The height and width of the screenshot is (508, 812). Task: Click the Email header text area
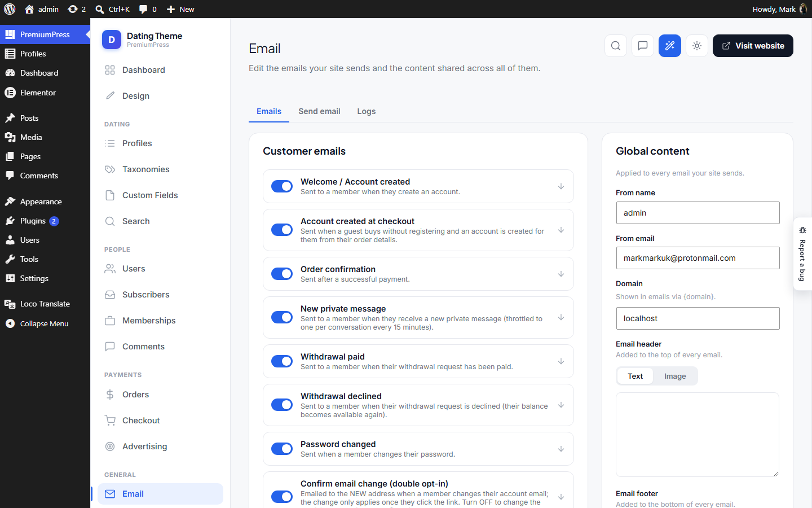pyautogui.click(x=698, y=435)
